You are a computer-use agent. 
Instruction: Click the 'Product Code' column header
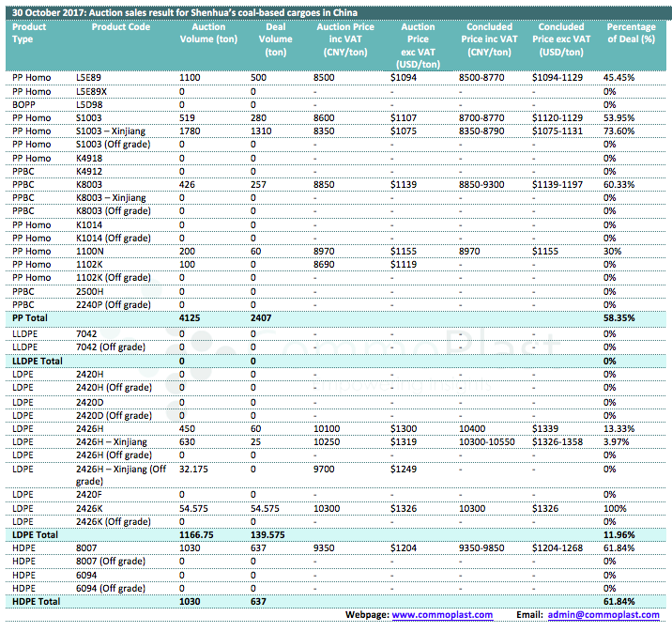tap(121, 27)
